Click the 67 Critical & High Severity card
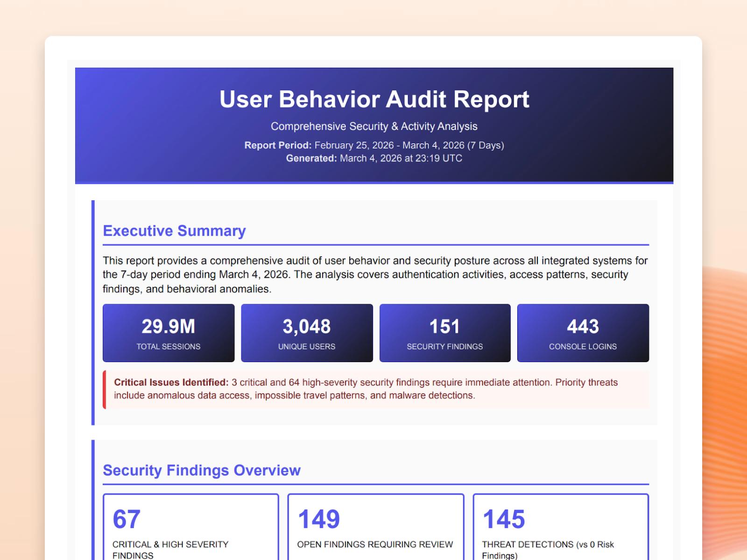The height and width of the screenshot is (560, 747). (x=191, y=527)
